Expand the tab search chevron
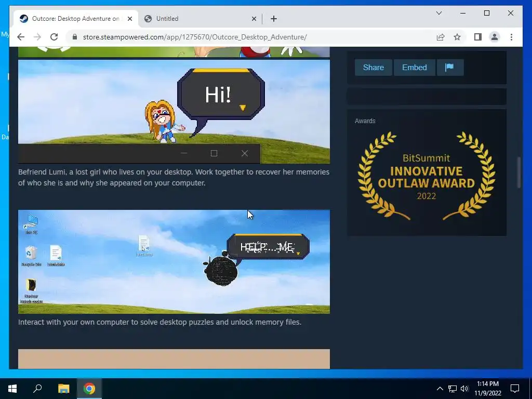Image resolution: width=532 pixels, height=399 pixels. [x=439, y=13]
